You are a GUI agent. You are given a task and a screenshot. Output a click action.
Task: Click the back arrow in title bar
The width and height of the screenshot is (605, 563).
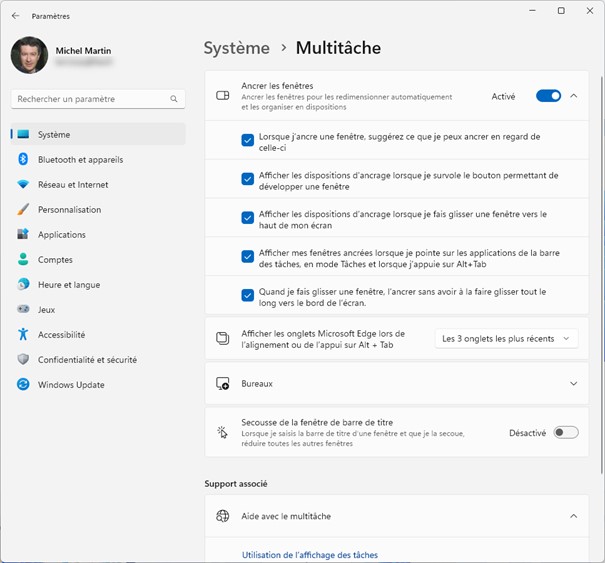[x=15, y=16]
